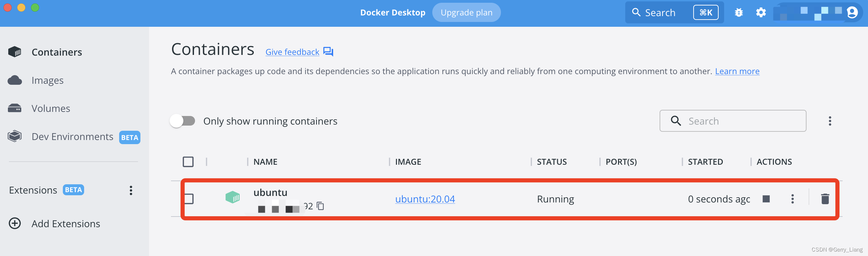Check the select-all containers header checkbox
Image resolution: width=868 pixels, height=256 pixels.
point(188,162)
